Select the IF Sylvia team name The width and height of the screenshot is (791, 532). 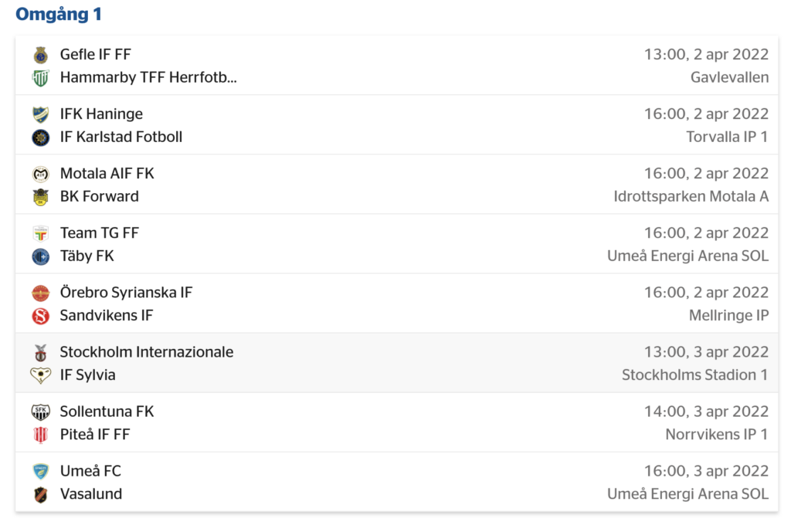tap(88, 375)
